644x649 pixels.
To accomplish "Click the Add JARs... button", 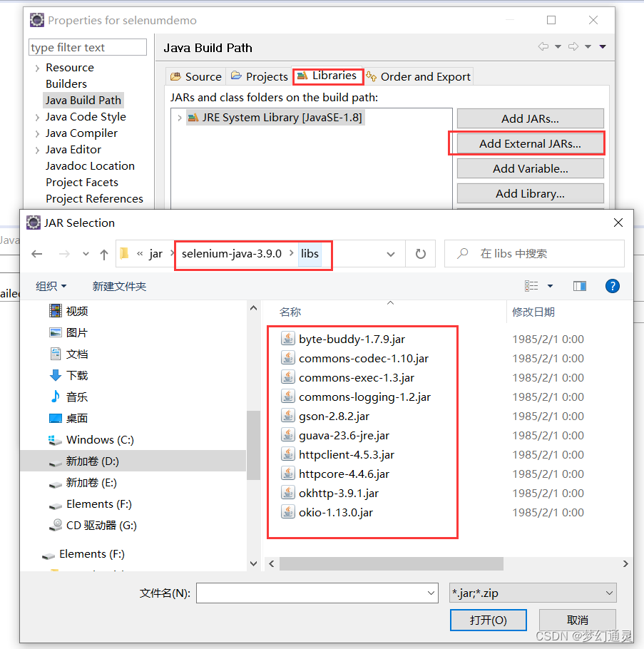I will click(530, 119).
